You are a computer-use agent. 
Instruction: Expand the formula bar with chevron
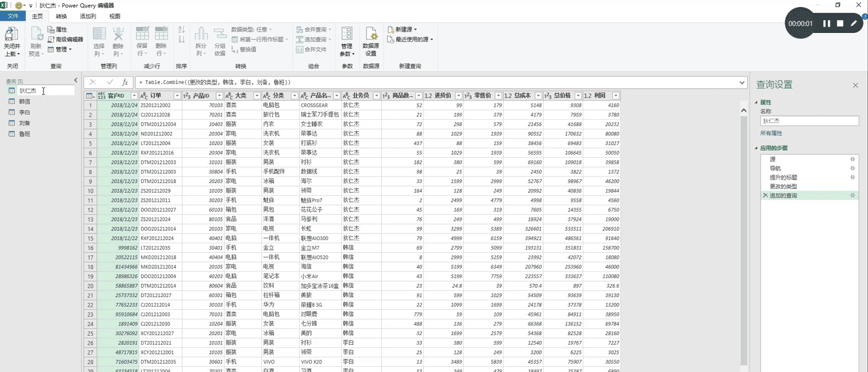[x=742, y=82]
